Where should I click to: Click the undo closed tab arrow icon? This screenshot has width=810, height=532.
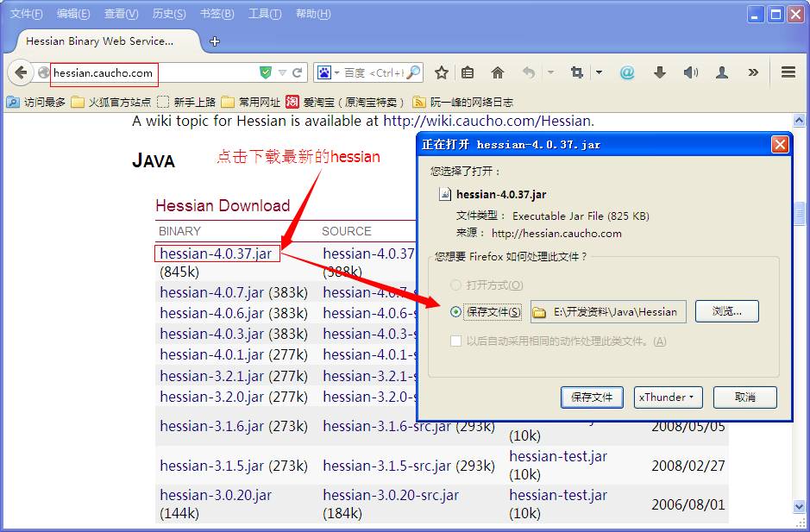pyautogui.click(x=528, y=72)
